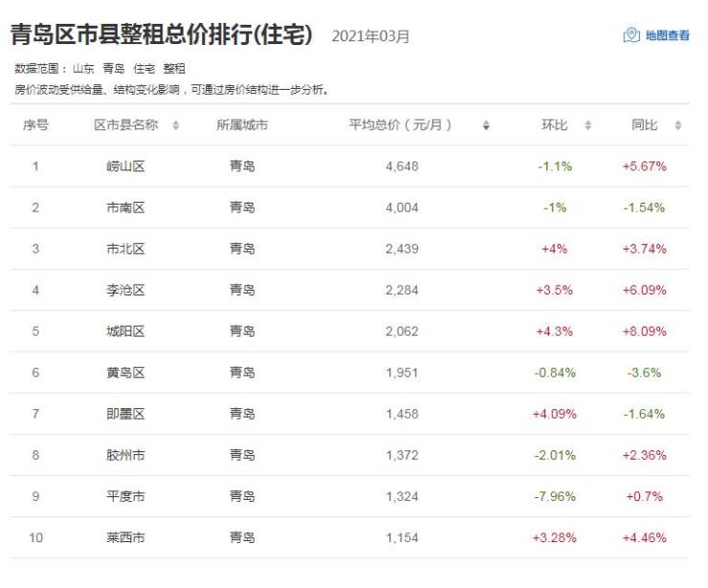The height and width of the screenshot is (588, 708).
Task: Select price value 1,372
Action: [402, 455]
